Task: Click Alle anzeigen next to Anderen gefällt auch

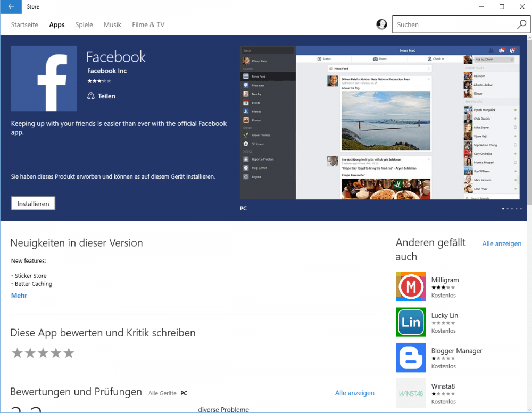Action: pos(502,243)
